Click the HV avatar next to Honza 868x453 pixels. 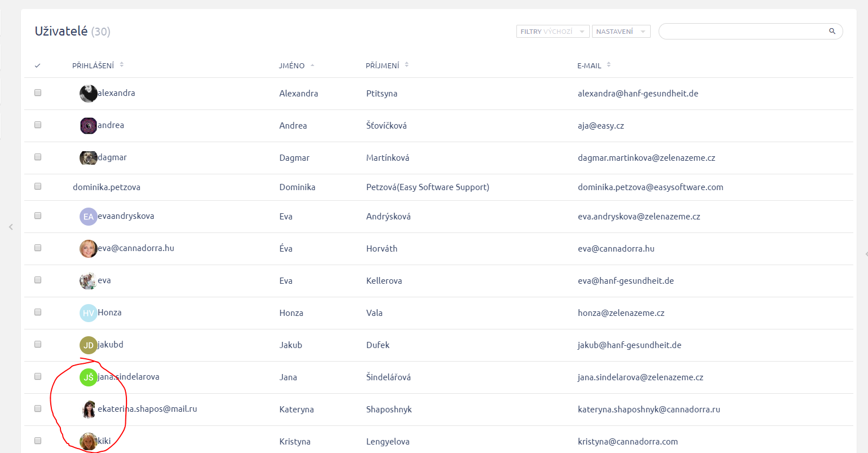coord(88,313)
